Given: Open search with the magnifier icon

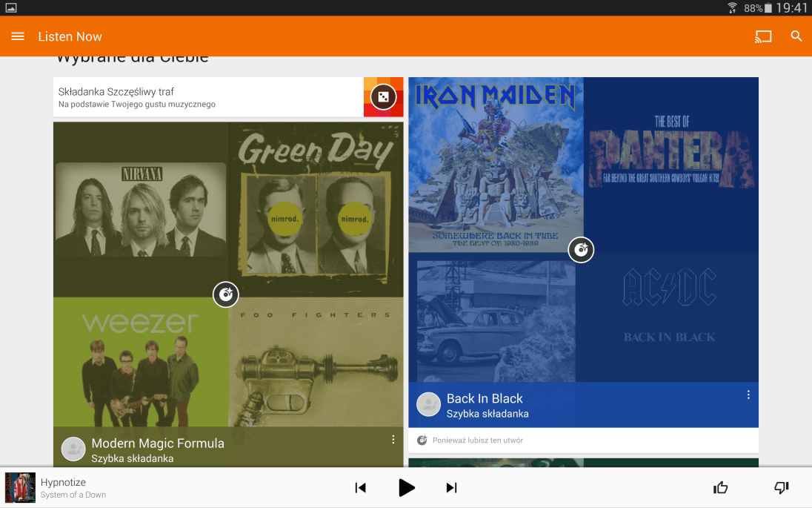Looking at the screenshot, I should [x=796, y=36].
